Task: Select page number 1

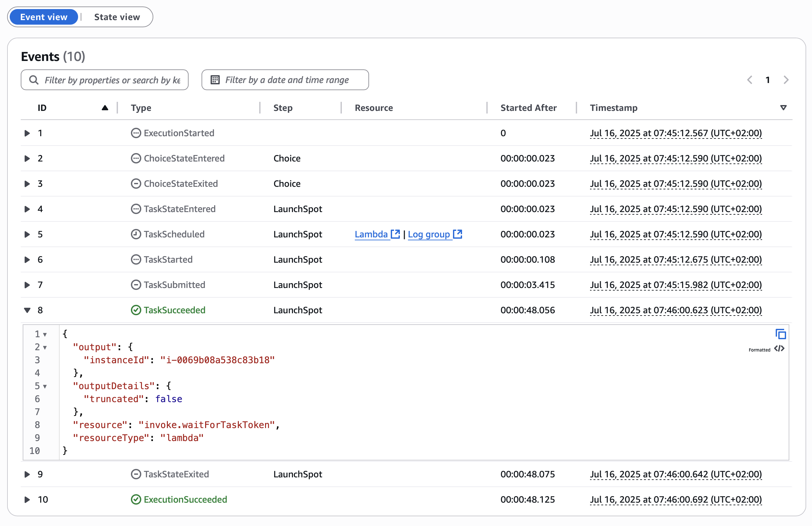Action: [768, 80]
